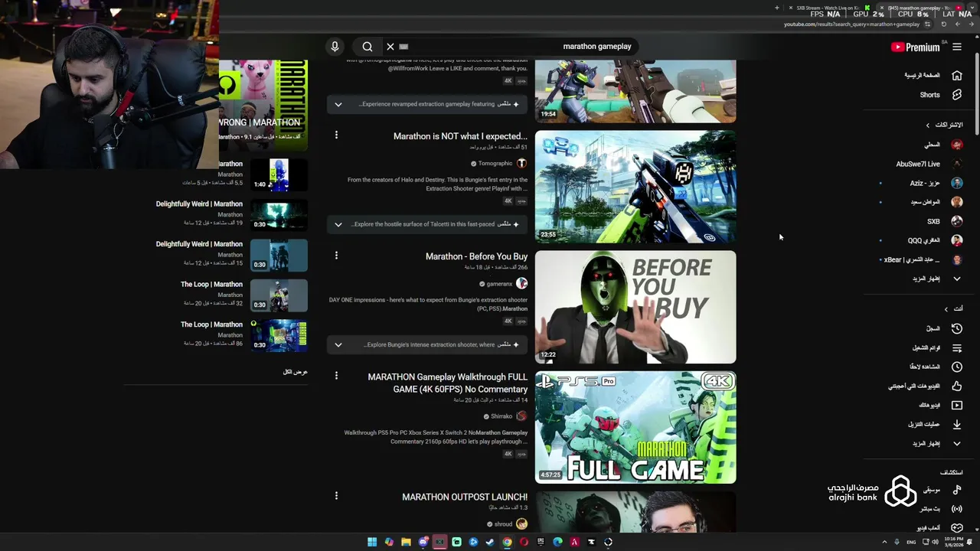Open 'MARATHON Gameplay Walkthrough FULL GAME' title
Screen dimensions: 980x551
pos(448,383)
